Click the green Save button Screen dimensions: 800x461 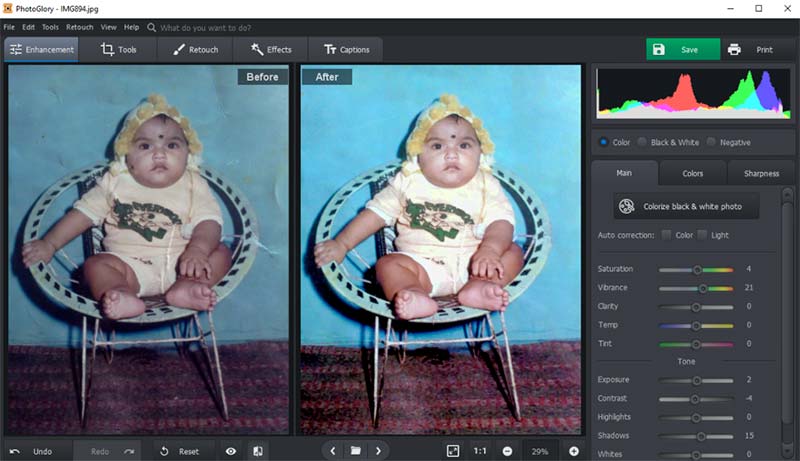(x=682, y=49)
